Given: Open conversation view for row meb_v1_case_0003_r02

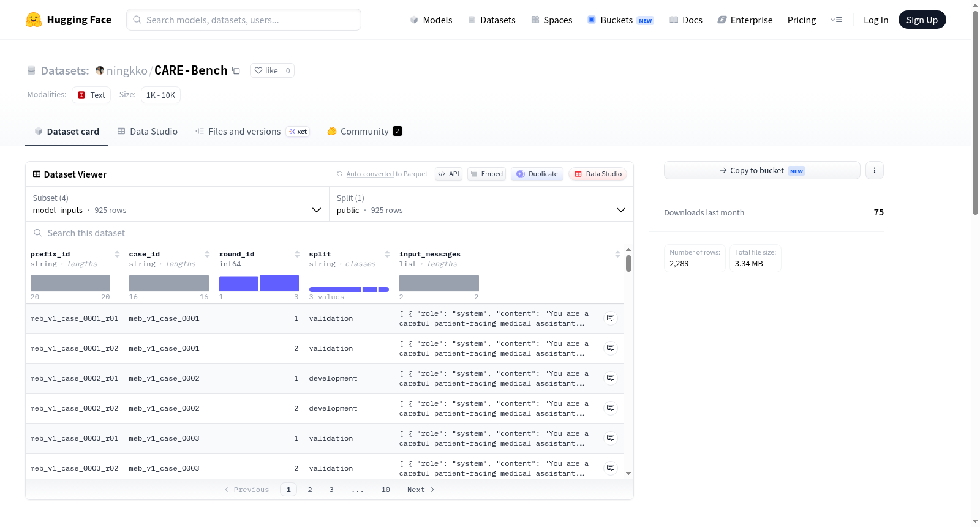Looking at the screenshot, I should [x=611, y=468].
